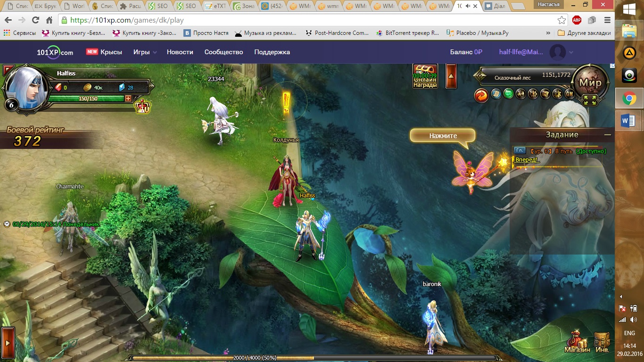Screen dimensions: 644x362
Task: Click the AdBlock Plus extension icon
Action: (x=577, y=20)
